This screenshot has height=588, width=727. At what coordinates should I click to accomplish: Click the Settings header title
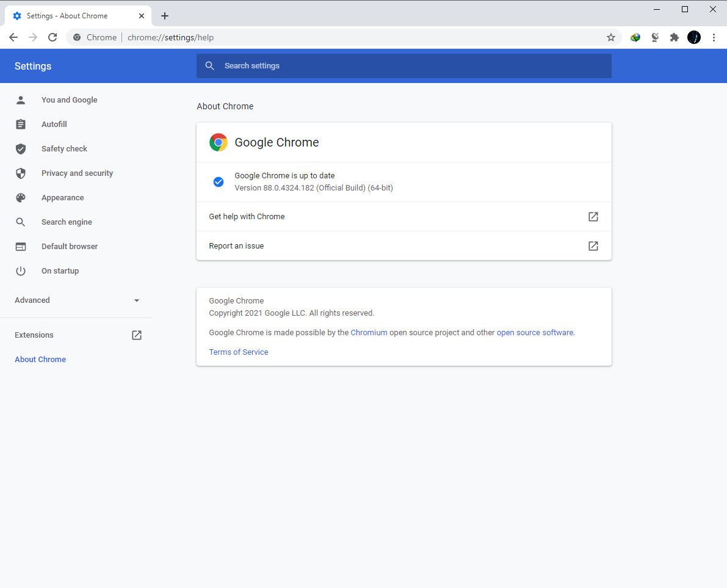[x=33, y=66]
